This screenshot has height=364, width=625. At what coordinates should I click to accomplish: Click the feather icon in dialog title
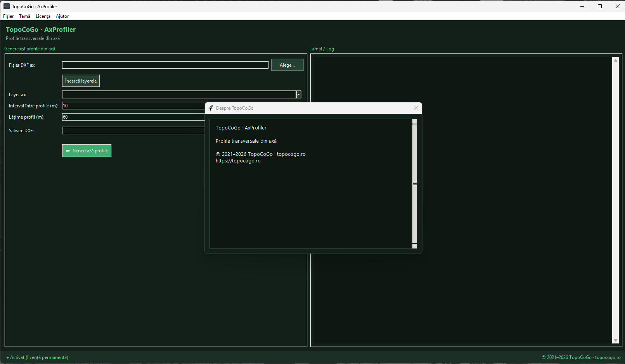(211, 108)
